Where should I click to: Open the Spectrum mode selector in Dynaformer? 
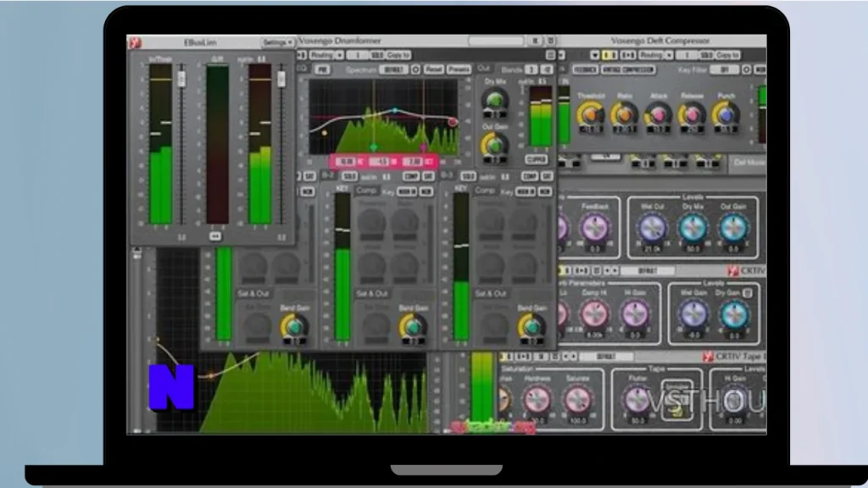(x=393, y=69)
